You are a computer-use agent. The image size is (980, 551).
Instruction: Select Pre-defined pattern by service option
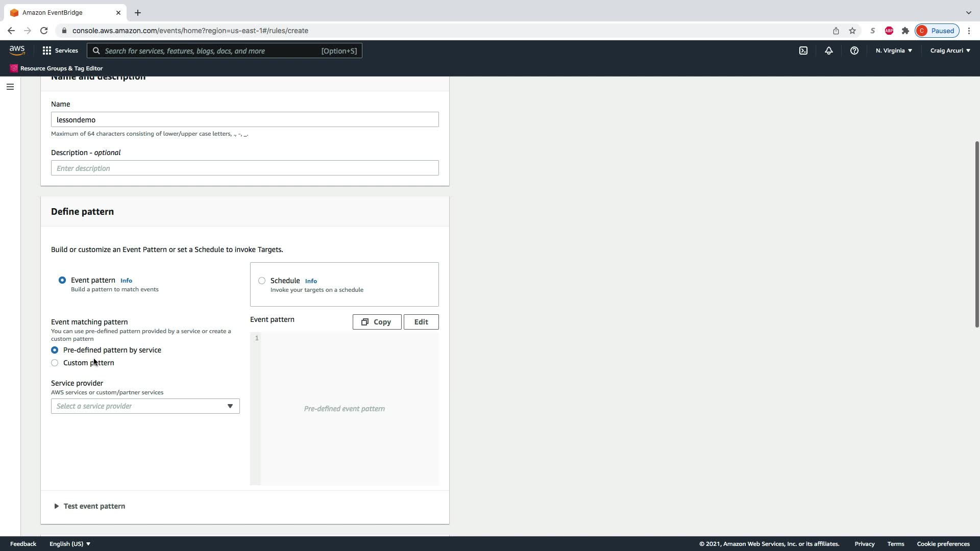(55, 350)
